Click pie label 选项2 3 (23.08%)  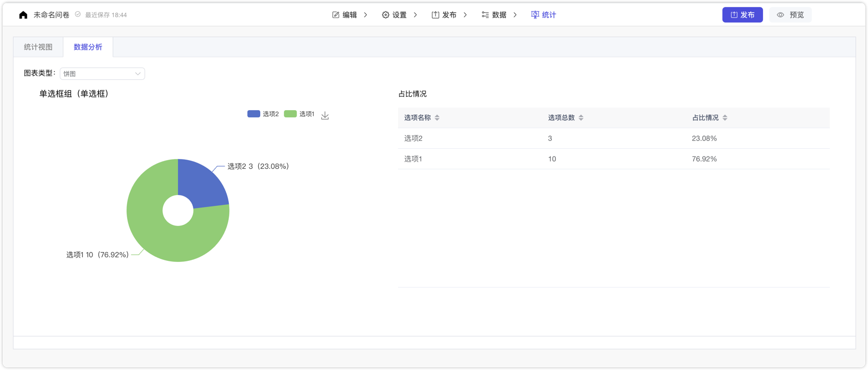point(258,166)
